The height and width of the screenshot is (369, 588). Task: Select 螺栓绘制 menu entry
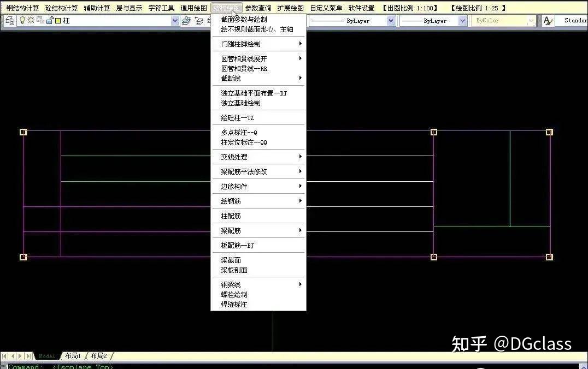pyautogui.click(x=258, y=295)
